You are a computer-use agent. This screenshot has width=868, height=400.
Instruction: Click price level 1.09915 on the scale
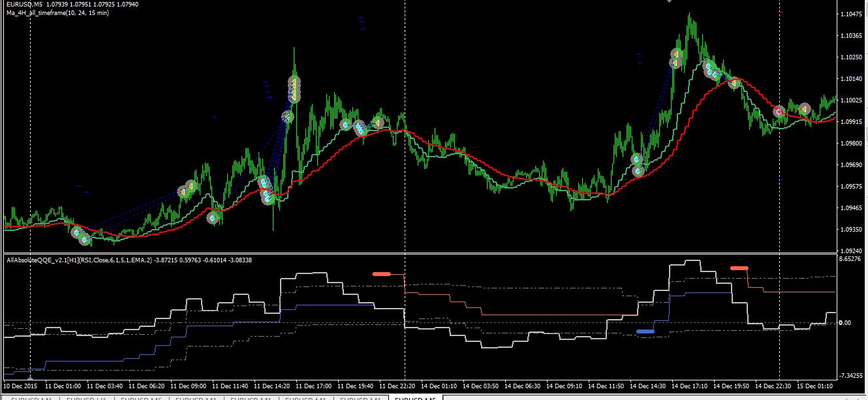click(x=850, y=122)
